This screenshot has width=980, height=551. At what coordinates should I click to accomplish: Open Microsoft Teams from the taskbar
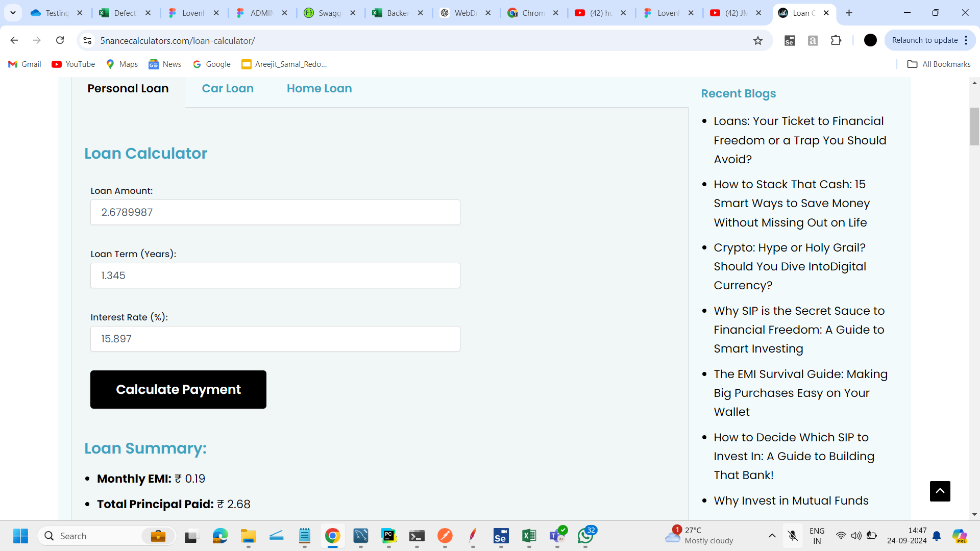557,536
